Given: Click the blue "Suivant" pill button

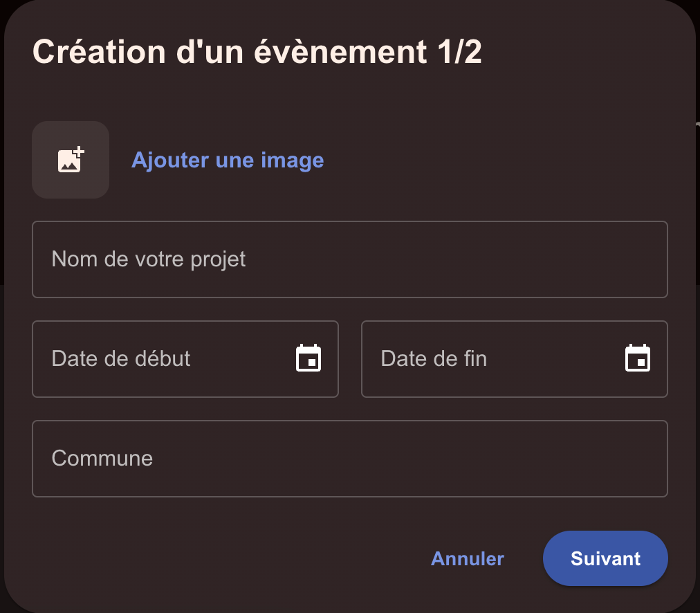Looking at the screenshot, I should [x=605, y=558].
